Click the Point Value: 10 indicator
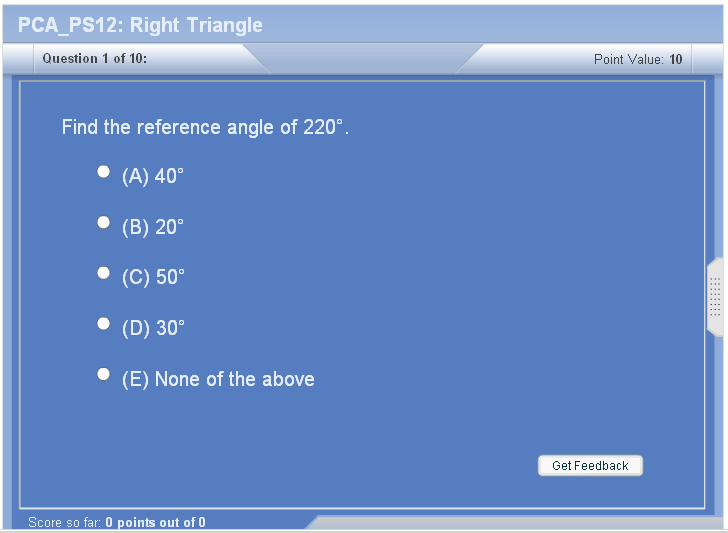This screenshot has width=728, height=533. point(638,59)
